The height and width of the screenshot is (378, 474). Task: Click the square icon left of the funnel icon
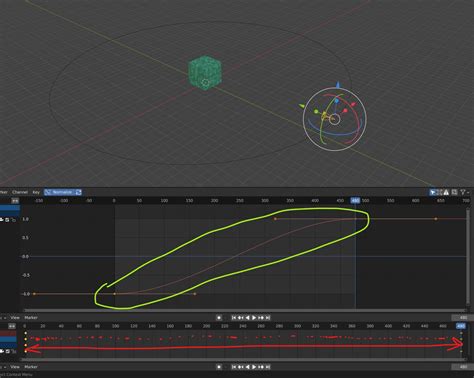454,192
